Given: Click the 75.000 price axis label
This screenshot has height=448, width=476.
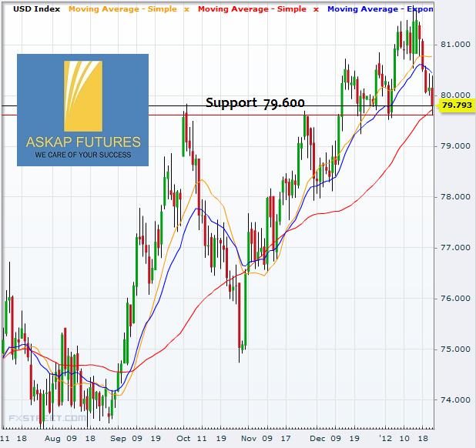Looking at the screenshot, I should [x=456, y=349].
